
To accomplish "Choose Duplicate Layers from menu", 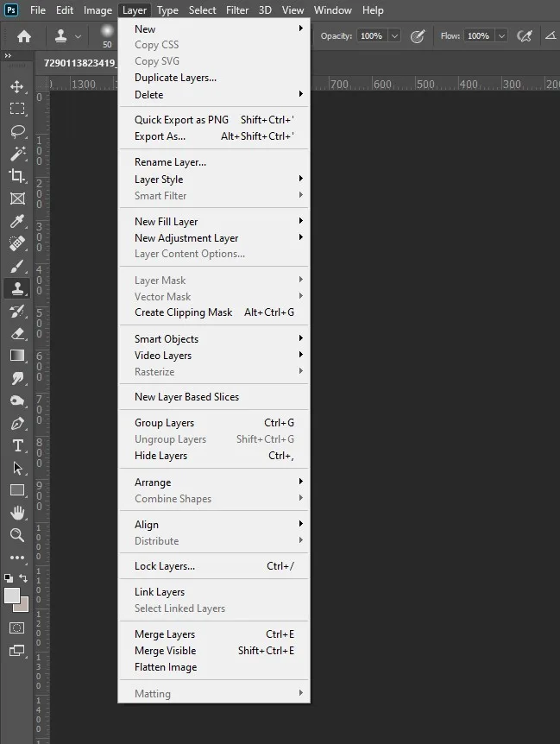I will coord(214,78).
